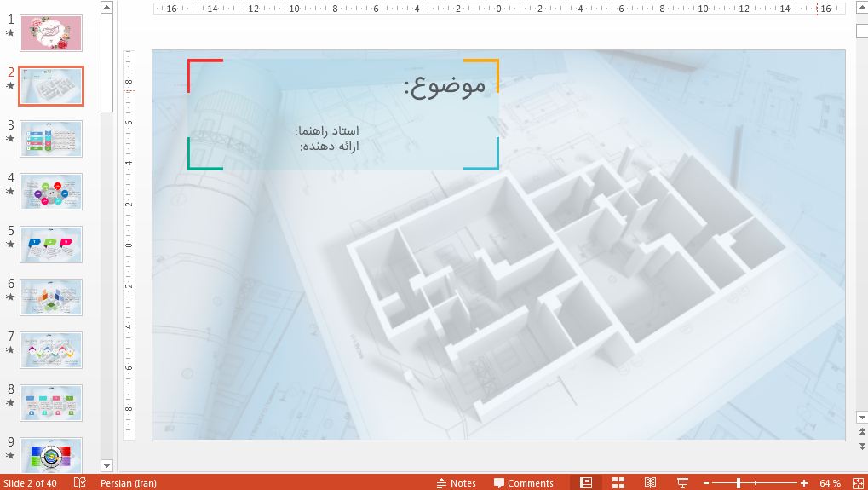Start Slide Show from status bar
868x490 pixels.
point(682,482)
